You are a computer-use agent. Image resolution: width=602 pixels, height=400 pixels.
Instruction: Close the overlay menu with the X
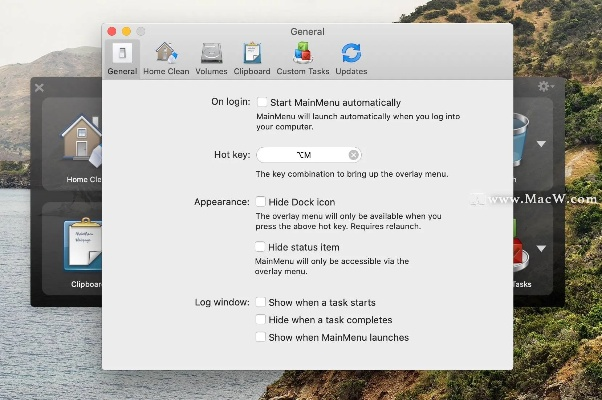click(39, 88)
